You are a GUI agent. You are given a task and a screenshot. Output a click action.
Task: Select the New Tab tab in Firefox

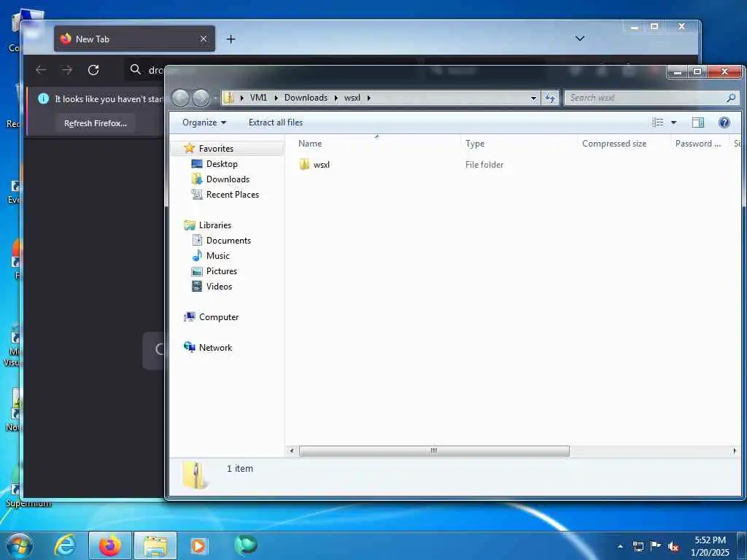[135, 39]
